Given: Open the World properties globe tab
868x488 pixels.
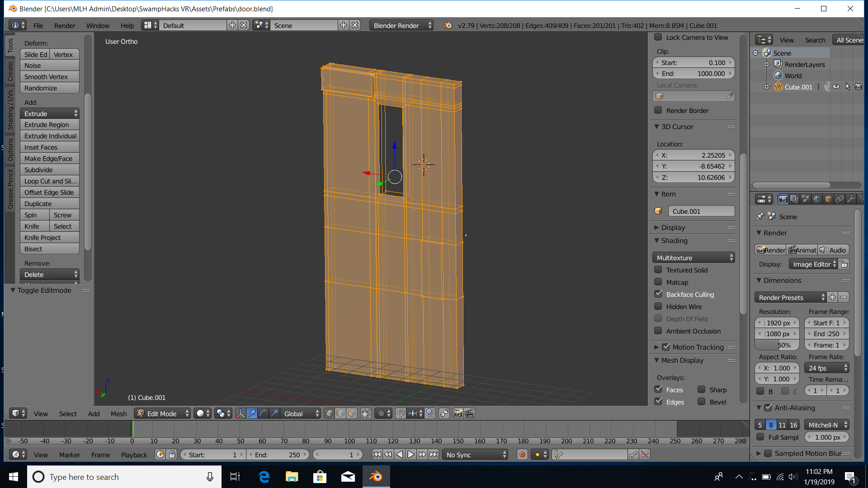Looking at the screenshot, I should click(817, 199).
